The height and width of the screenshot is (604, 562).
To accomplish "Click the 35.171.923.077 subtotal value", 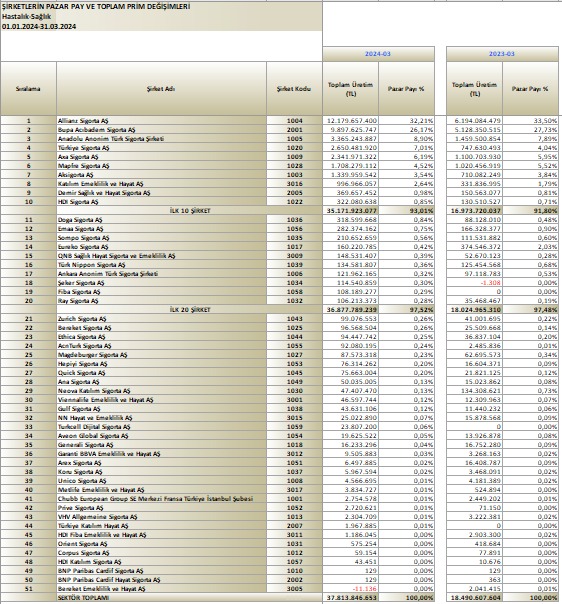I will (x=351, y=211).
